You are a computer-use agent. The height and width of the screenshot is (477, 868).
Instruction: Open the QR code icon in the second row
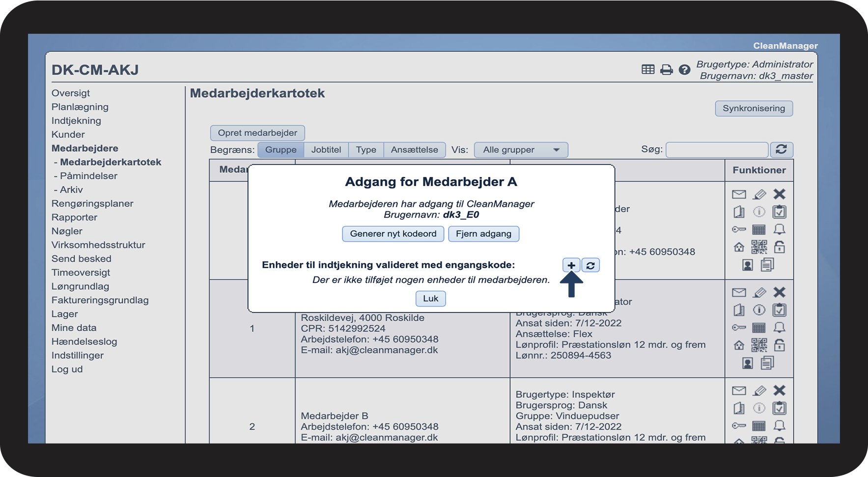coord(759,345)
